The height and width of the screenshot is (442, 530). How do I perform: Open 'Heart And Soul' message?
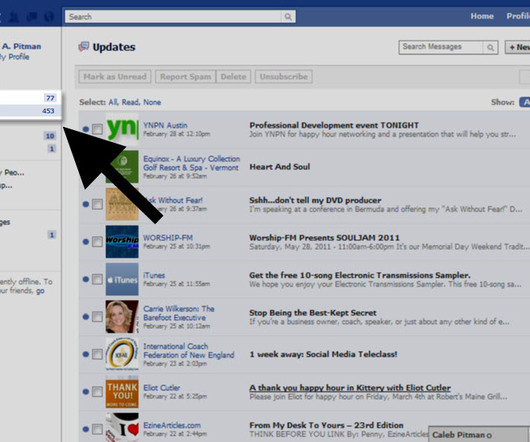[x=280, y=167]
